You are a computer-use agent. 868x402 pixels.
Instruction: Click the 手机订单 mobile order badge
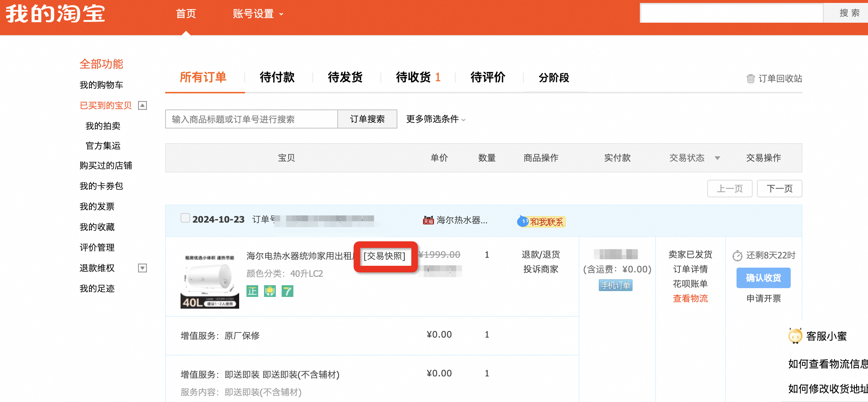[x=616, y=285]
